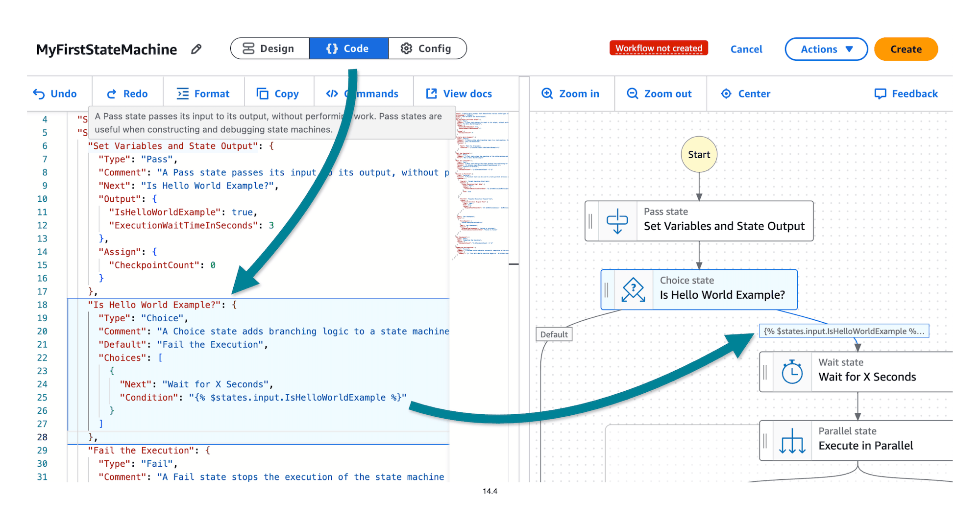Image resolution: width=980 pixels, height=523 pixels.
Task: Click the View docs icon
Action: [431, 93]
